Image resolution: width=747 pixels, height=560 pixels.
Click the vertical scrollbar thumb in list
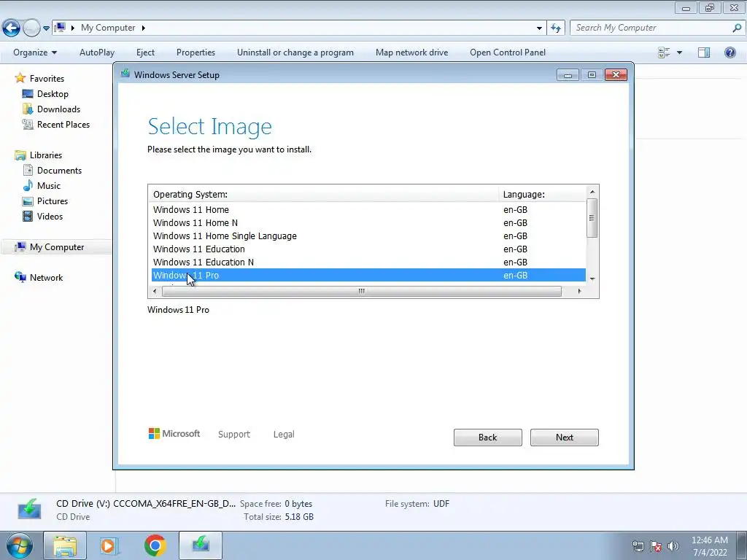592,217
